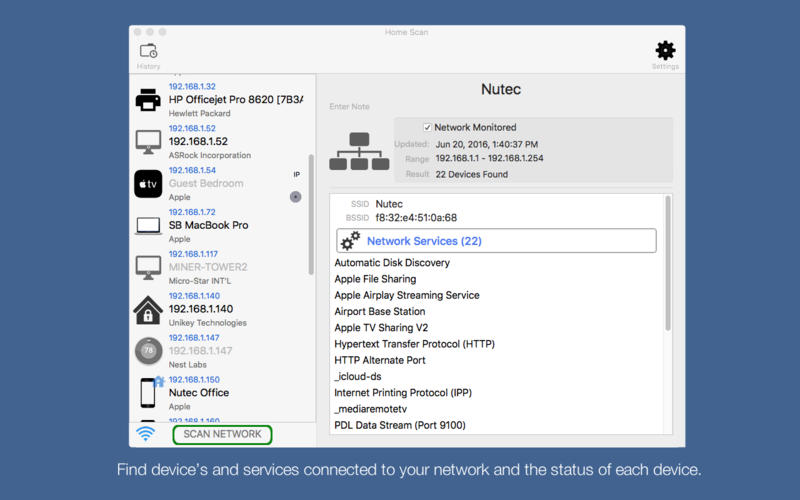Select PDL Data Stream (Port 9100) service
Viewport: 800px width, 500px height.
(399, 426)
